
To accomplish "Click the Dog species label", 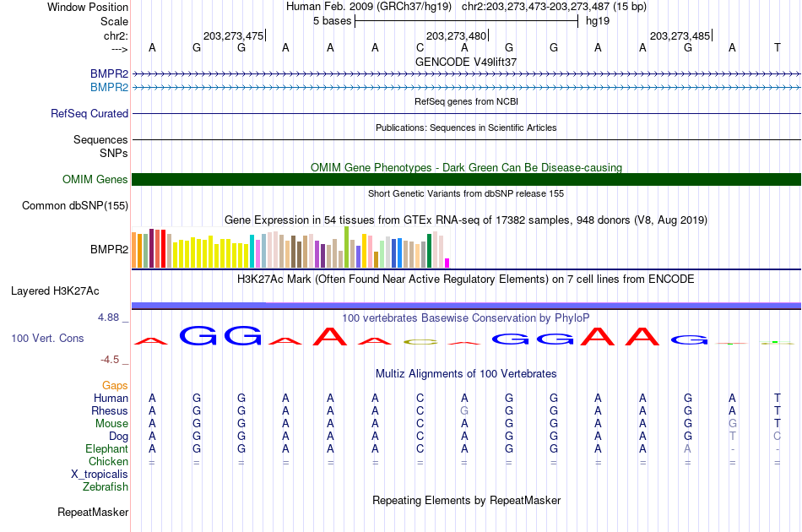I will tap(119, 437).
